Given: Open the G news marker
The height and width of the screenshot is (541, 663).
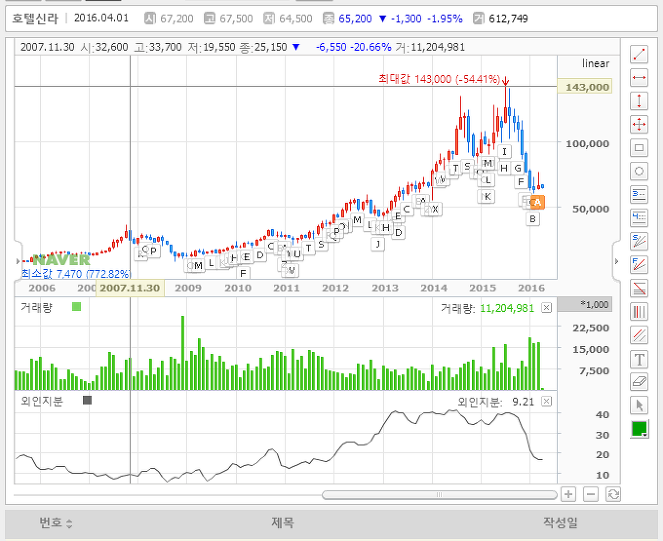Looking at the screenshot, I should pyautogui.click(x=518, y=168).
